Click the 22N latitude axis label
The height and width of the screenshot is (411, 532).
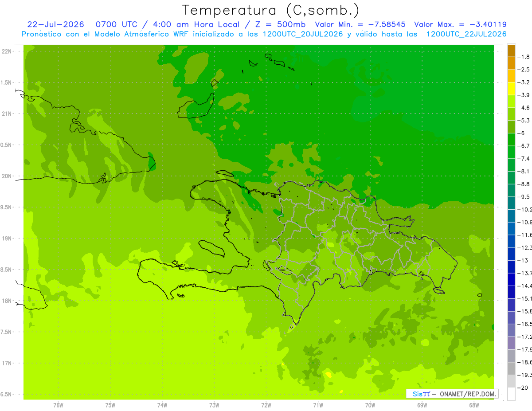tap(7, 51)
